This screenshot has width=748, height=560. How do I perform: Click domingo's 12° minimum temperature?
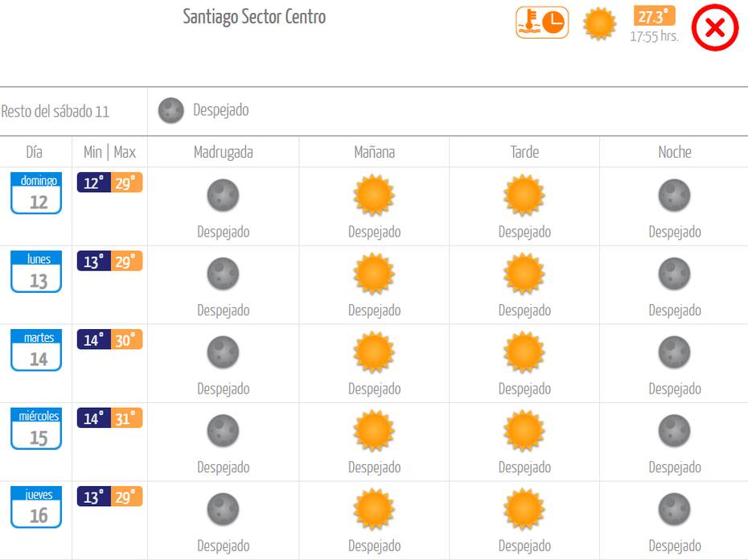(x=93, y=183)
